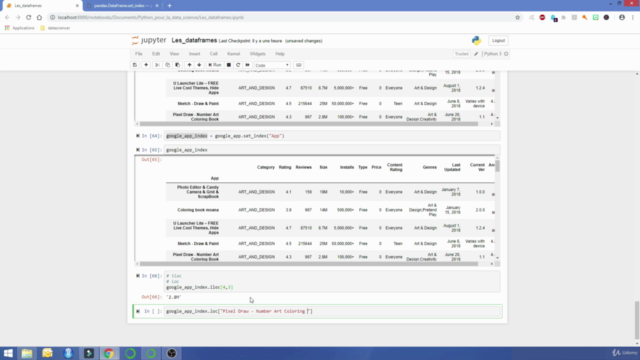This screenshot has width=640, height=360.
Task: Interrupt the kernel with the stop icon
Action: (x=229, y=65)
